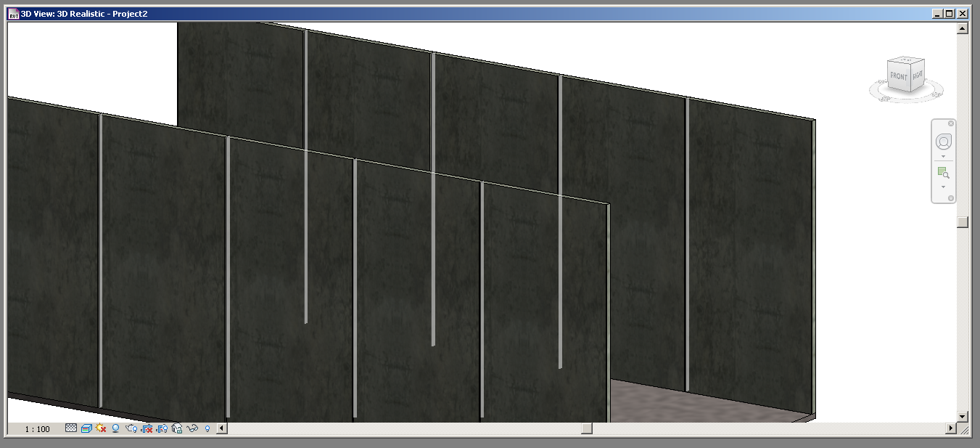The width and height of the screenshot is (980, 448).
Task: Click the vertical scrollbar up arrow
Action: pos(963,28)
